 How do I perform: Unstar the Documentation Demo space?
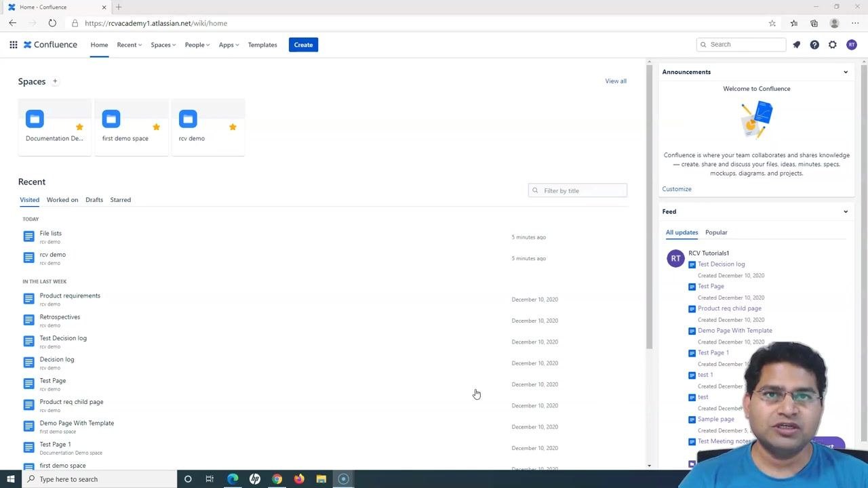79,127
